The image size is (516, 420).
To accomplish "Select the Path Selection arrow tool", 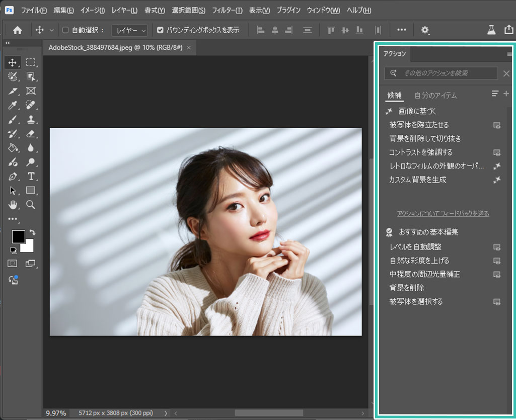I will (x=13, y=191).
